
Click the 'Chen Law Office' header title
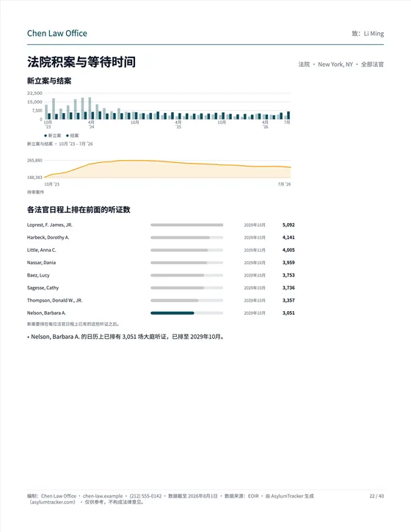[x=57, y=33]
